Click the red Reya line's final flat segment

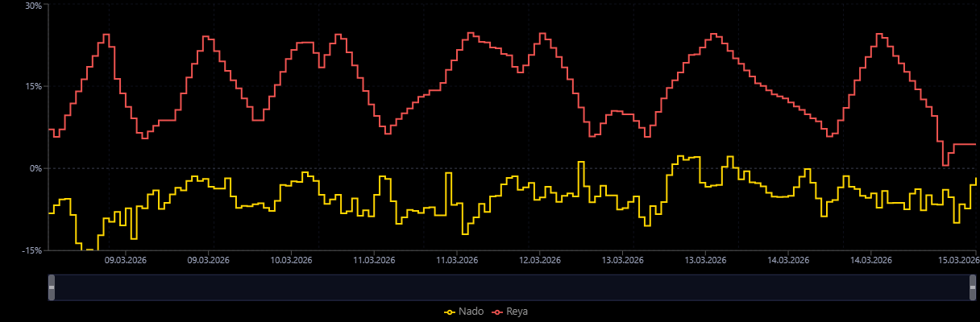point(964,144)
